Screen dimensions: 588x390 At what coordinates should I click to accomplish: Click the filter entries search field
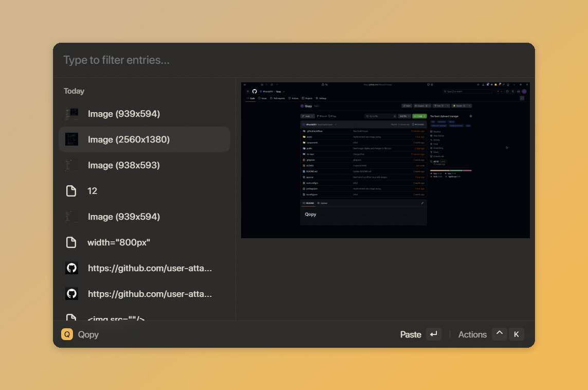[293, 60]
